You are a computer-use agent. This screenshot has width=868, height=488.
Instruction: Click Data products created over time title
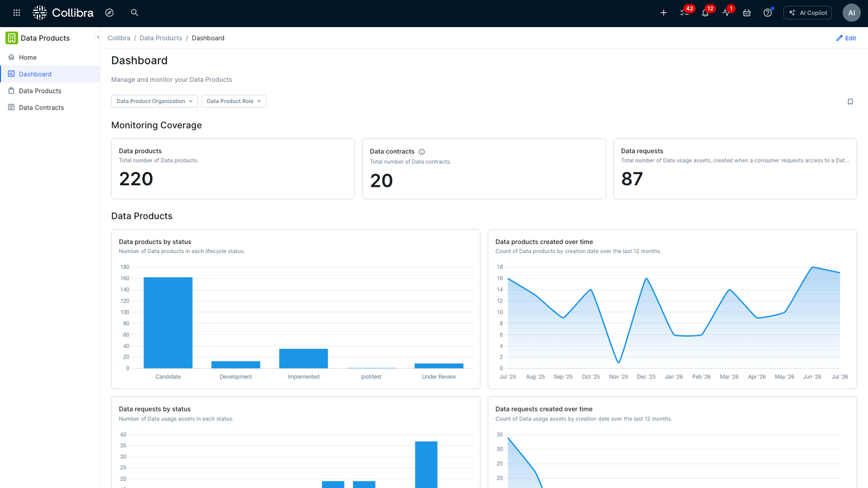[x=544, y=242]
